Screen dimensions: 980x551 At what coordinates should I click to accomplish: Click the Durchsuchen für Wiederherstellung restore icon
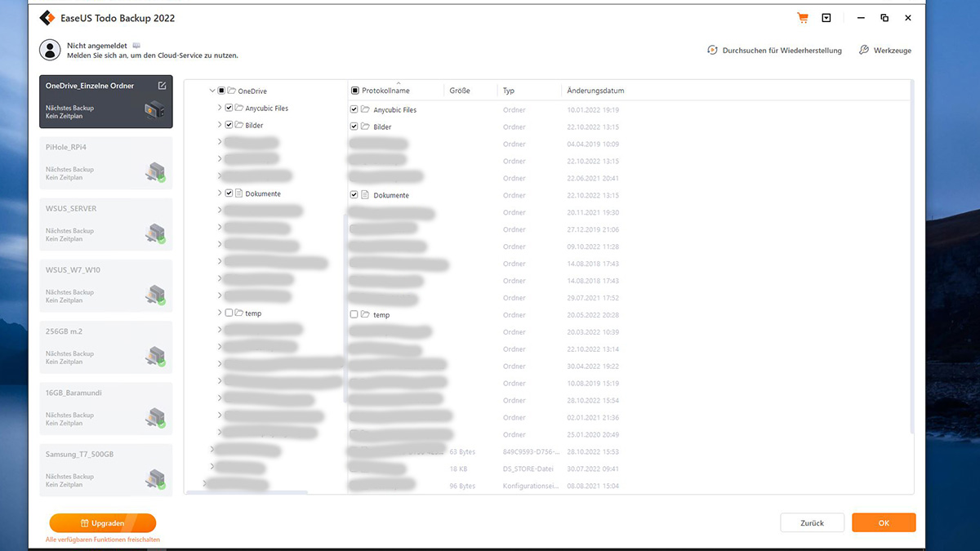tap(712, 50)
